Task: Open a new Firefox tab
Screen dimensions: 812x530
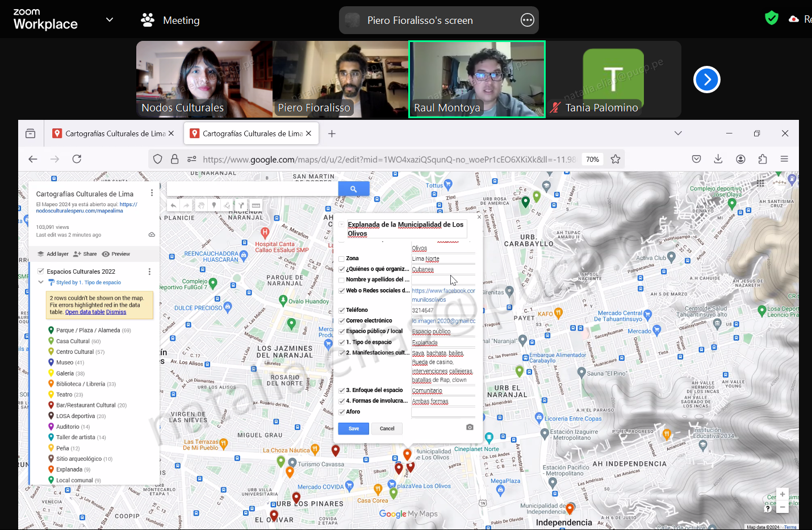Action: click(x=332, y=133)
